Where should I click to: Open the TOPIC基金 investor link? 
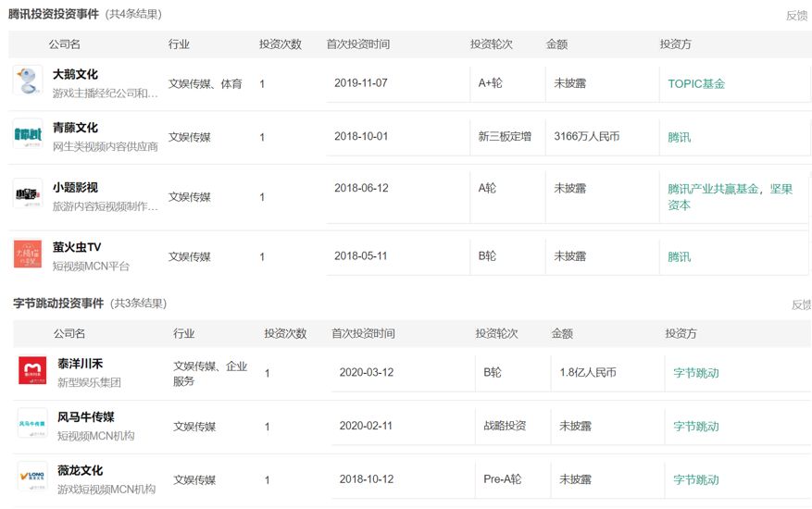tap(696, 83)
